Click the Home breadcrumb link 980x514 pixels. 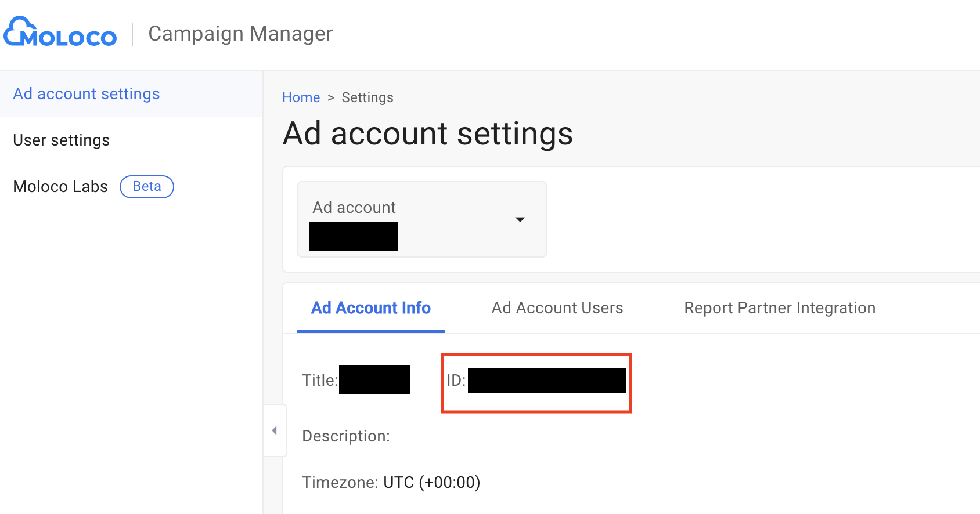(x=301, y=97)
